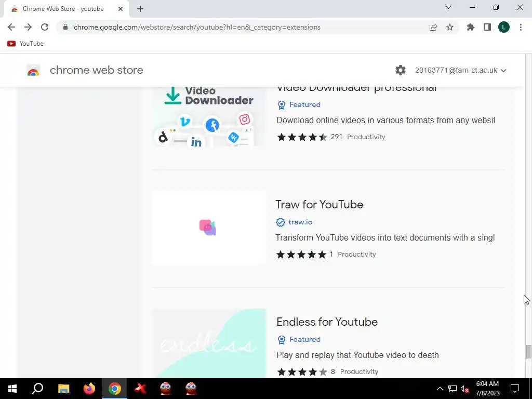The image size is (532, 399).
Task: Click the 291 ratings star row
Action: coord(302,137)
